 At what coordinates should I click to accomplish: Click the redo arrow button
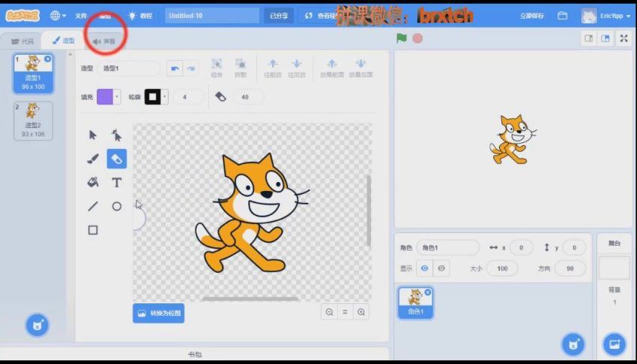coord(191,68)
